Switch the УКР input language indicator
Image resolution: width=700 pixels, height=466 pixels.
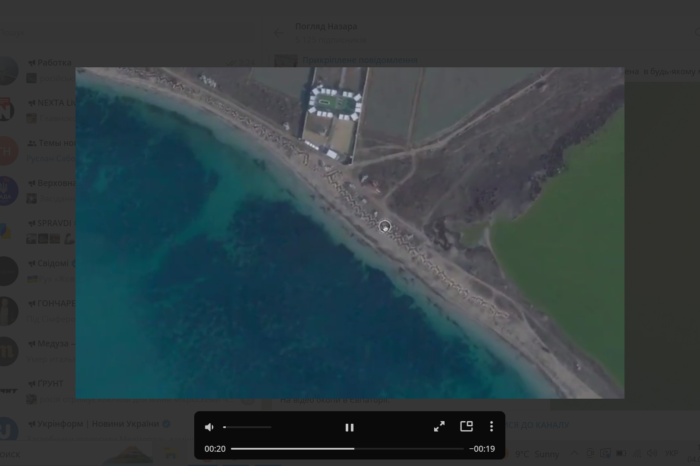(x=671, y=454)
